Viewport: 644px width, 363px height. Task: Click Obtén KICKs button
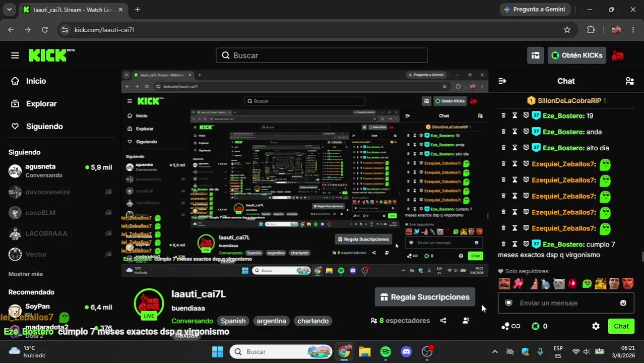click(576, 55)
